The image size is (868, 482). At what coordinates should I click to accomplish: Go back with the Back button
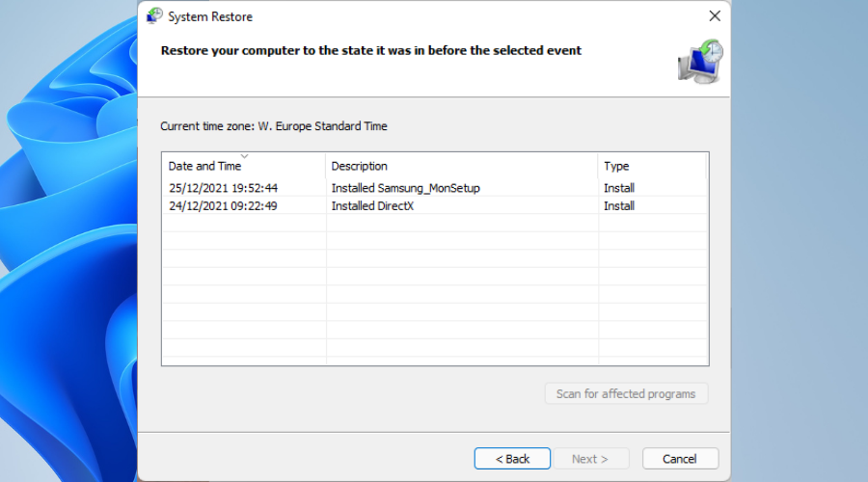[512, 459]
